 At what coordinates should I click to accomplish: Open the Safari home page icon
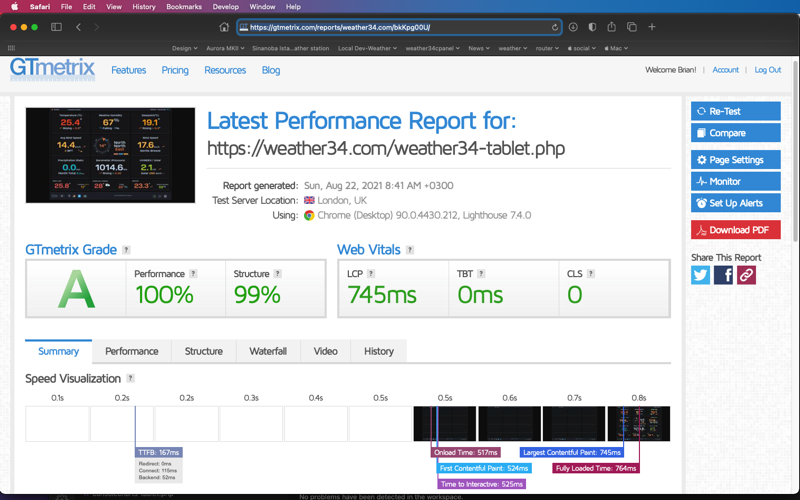[x=224, y=27]
